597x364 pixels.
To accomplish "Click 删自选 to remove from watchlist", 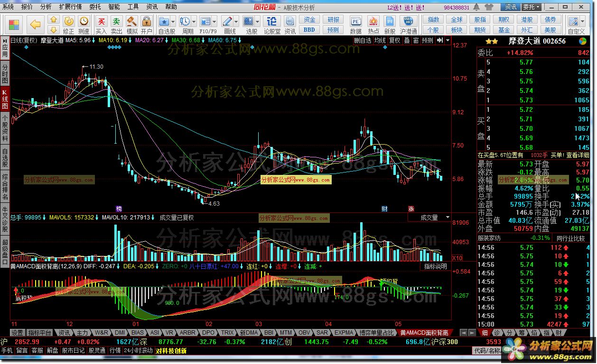I will click(x=363, y=40).
